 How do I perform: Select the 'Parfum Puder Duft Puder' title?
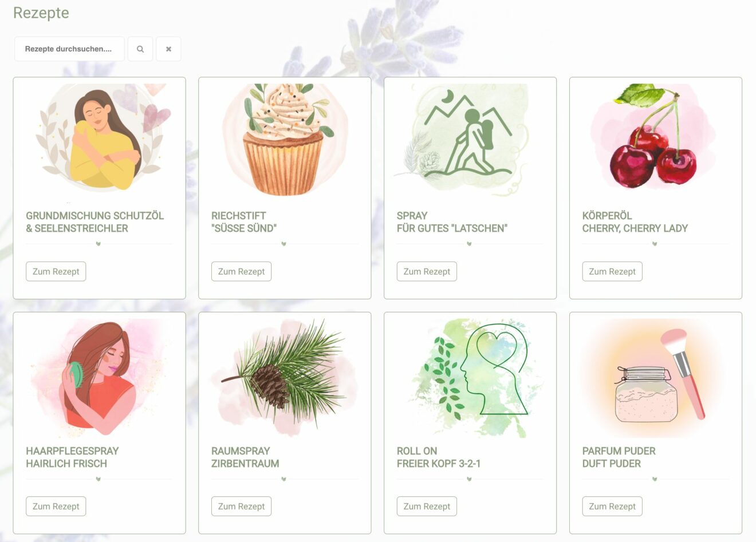pos(619,457)
